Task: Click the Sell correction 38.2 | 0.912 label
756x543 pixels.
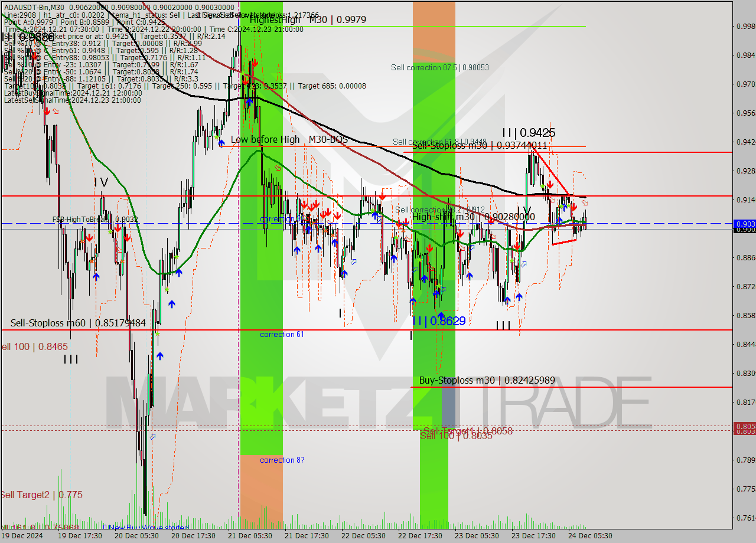Action: click(440, 210)
